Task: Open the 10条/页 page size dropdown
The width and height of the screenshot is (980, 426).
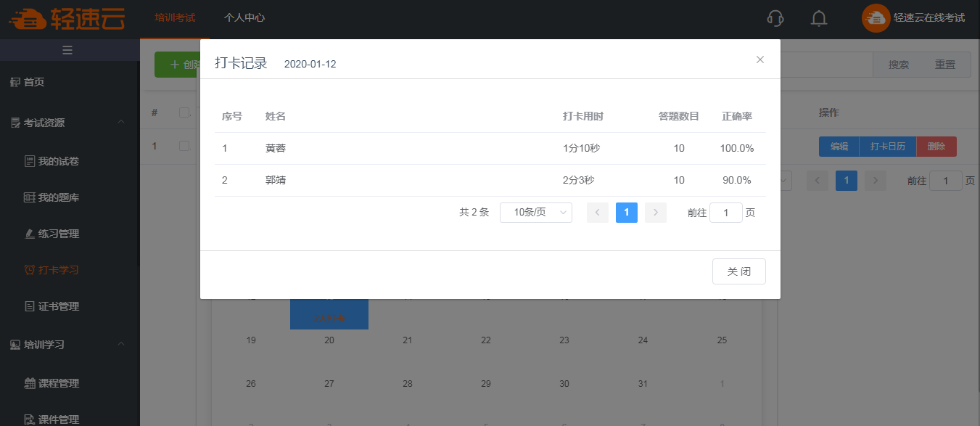Action: (536, 213)
